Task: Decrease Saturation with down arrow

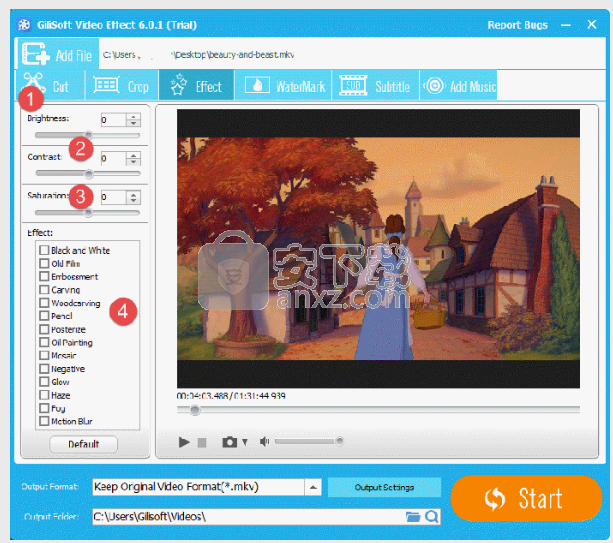Action: (134, 201)
